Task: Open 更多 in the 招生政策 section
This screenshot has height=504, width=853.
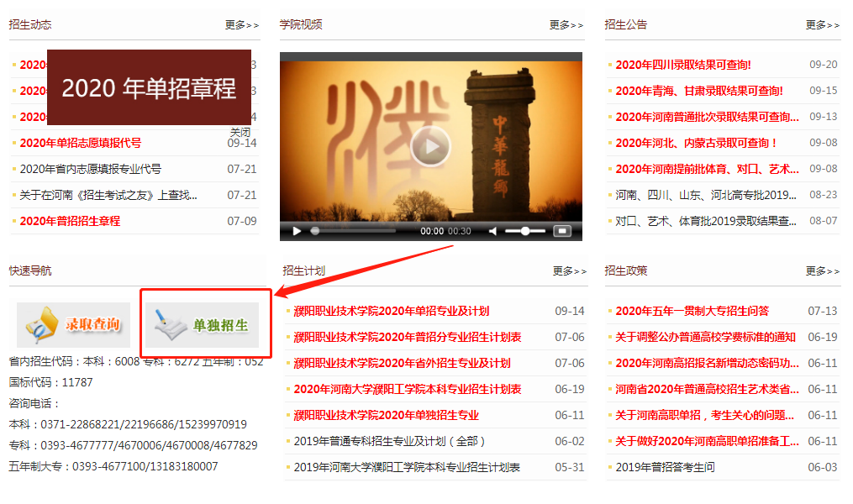Action: pos(823,270)
